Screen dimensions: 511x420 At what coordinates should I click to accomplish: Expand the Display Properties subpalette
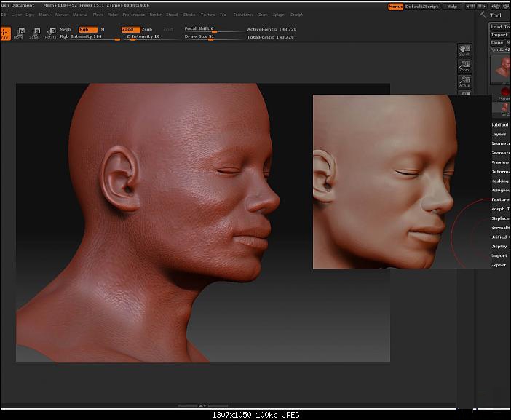click(500, 247)
